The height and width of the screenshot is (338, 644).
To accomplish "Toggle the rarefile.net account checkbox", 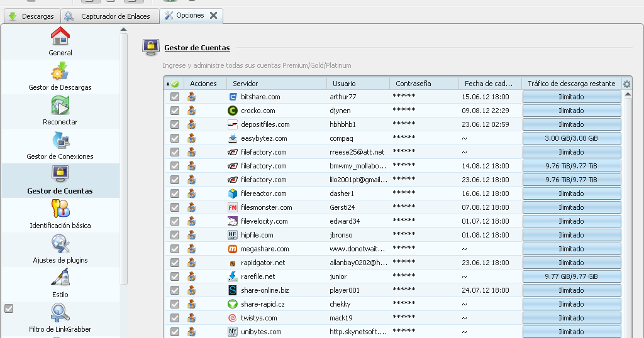I will (175, 276).
